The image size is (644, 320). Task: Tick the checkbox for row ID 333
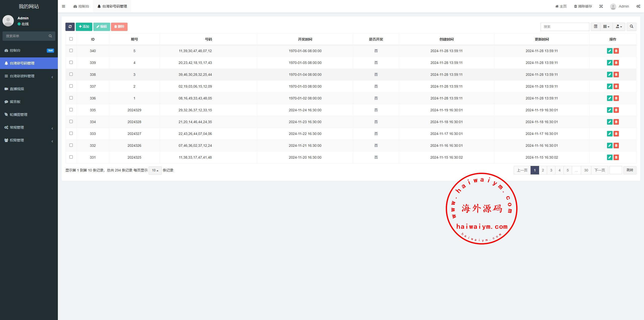tap(71, 133)
